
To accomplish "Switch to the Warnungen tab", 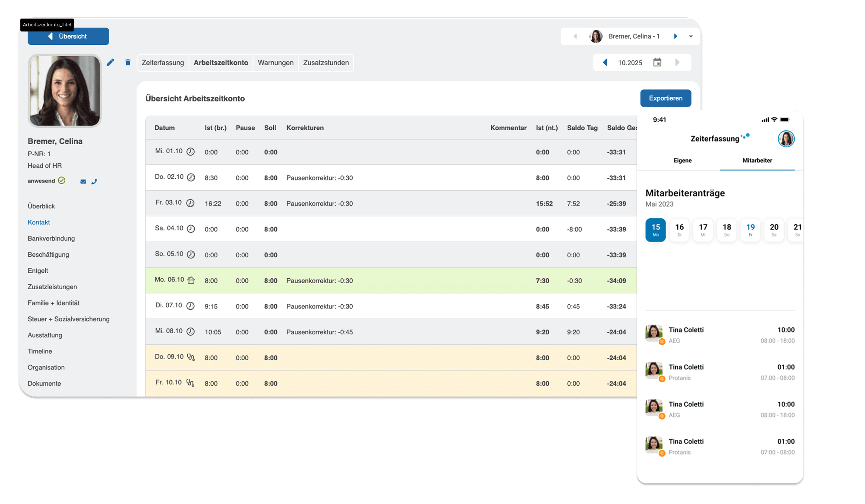I will pyautogui.click(x=275, y=63).
